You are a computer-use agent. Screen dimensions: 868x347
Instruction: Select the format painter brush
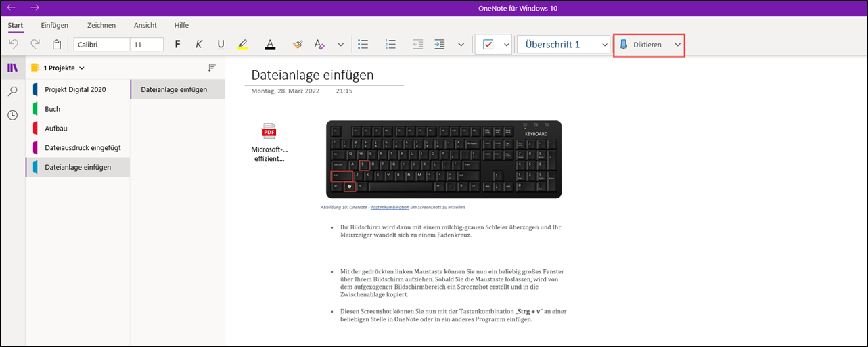(x=298, y=44)
